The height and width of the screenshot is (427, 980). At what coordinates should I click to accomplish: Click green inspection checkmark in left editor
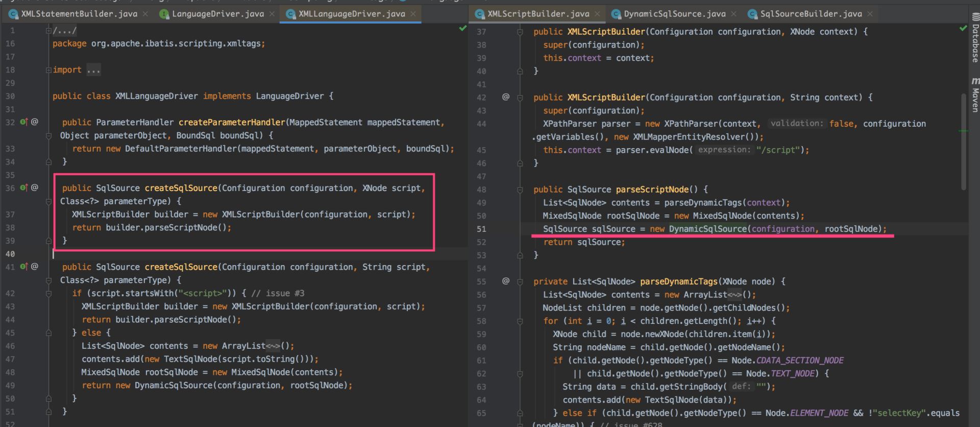pos(462,29)
